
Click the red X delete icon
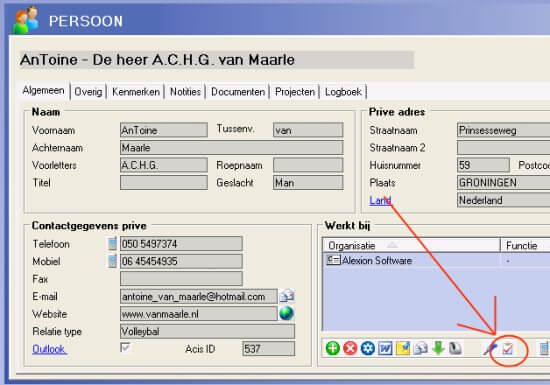pyautogui.click(x=350, y=349)
